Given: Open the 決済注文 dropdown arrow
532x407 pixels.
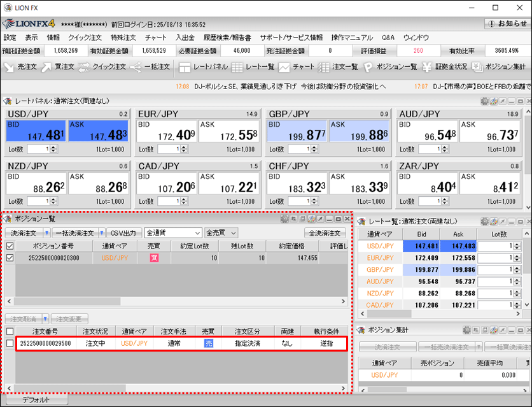Looking at the screenshot, I should pyautogui.click(x=46, y=233).
